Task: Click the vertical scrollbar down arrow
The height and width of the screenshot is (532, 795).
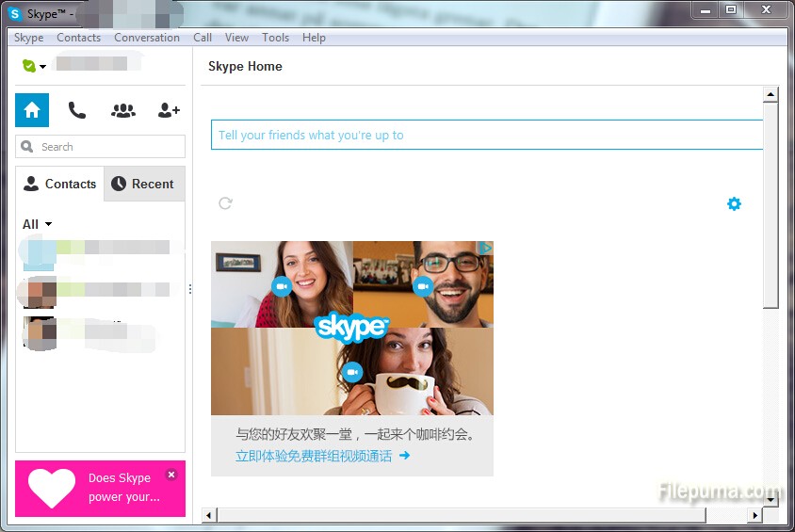Action: (x=771, y=501)
